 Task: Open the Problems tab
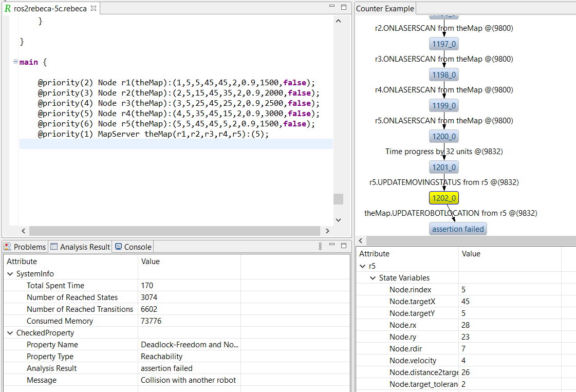coord(25,247)
